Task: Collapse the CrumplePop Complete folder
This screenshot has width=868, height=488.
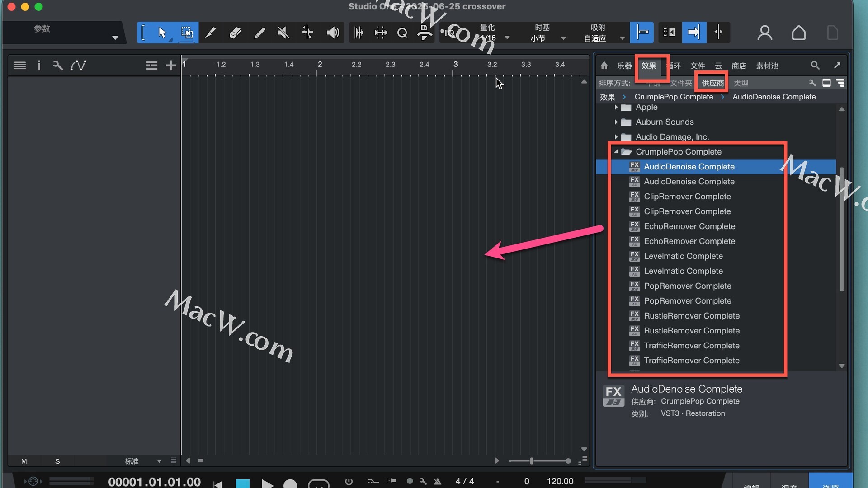Action: [616, 152]
